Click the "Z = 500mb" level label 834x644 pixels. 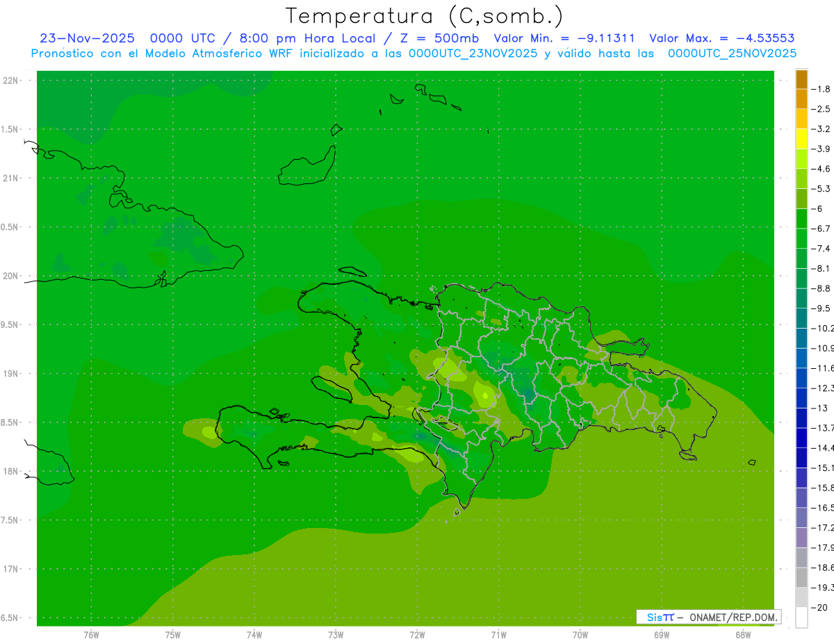click(438, 38)
